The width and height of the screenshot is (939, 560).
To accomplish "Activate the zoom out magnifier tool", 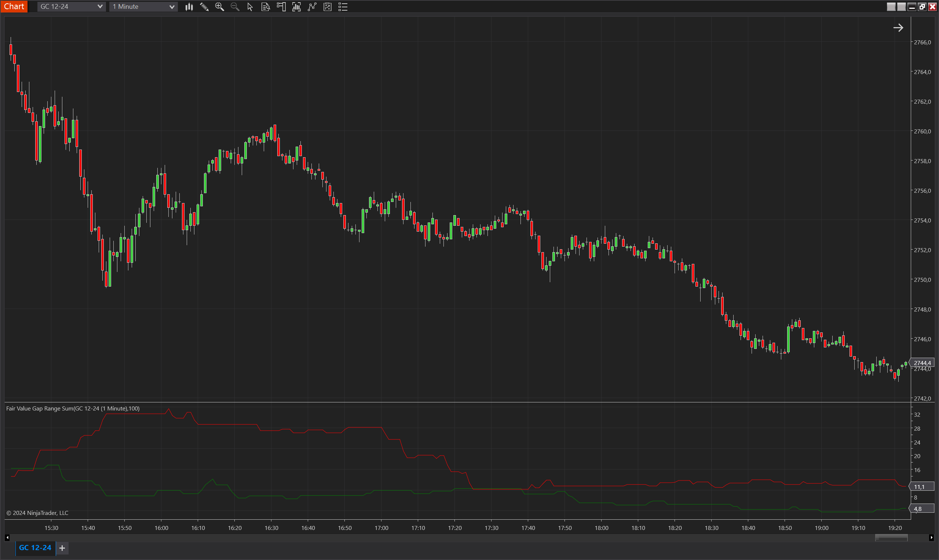I will [235, 7].
